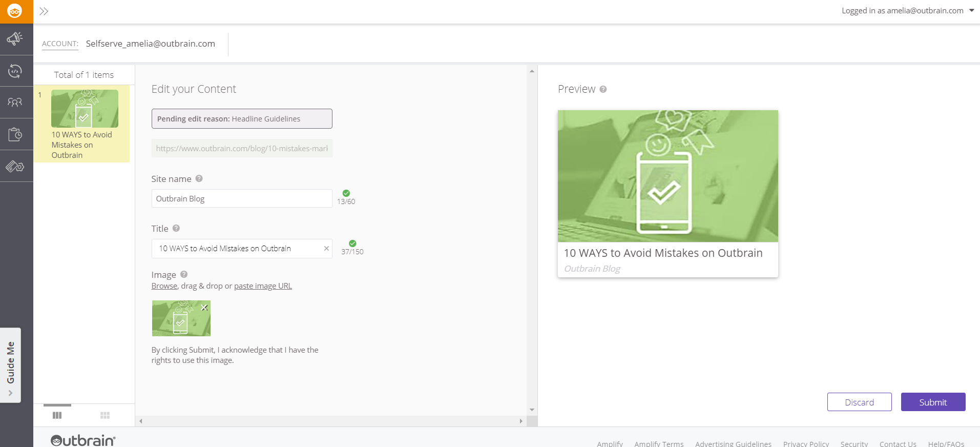Click the Submit button
The height and width of the screenshot is (447, 980).
932,402
